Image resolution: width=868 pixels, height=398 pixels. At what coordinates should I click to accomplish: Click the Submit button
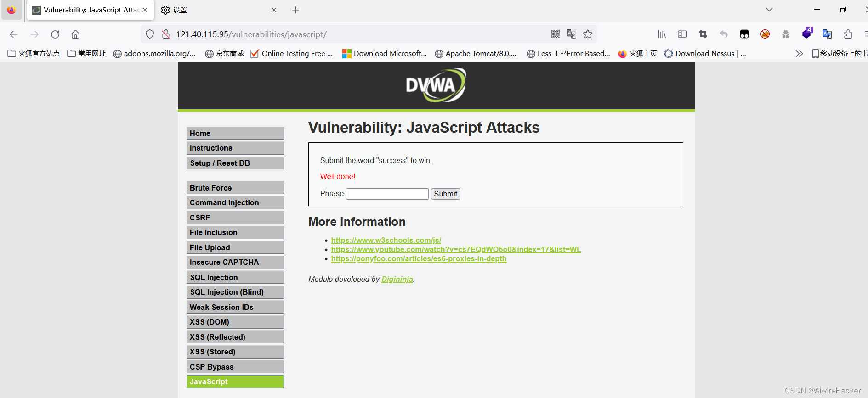[446, 194]
